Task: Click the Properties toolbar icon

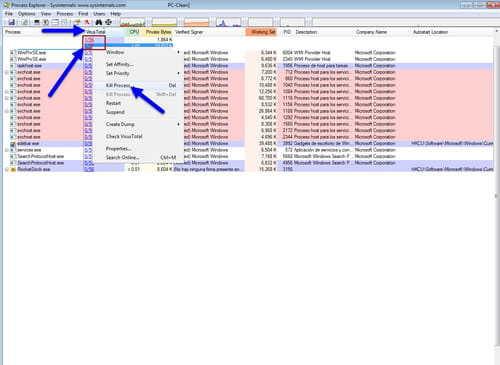Action: [x=77, y=22]
